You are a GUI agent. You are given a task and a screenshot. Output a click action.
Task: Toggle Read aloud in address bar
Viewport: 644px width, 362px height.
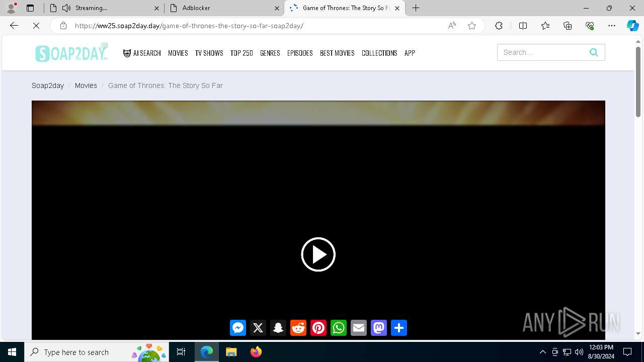(452, 26)
